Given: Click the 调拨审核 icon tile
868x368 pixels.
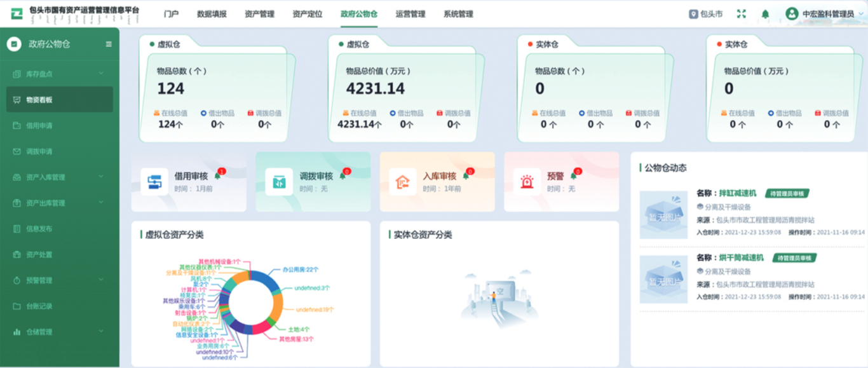Looking at the screenshot, I should tap(279, 182).
